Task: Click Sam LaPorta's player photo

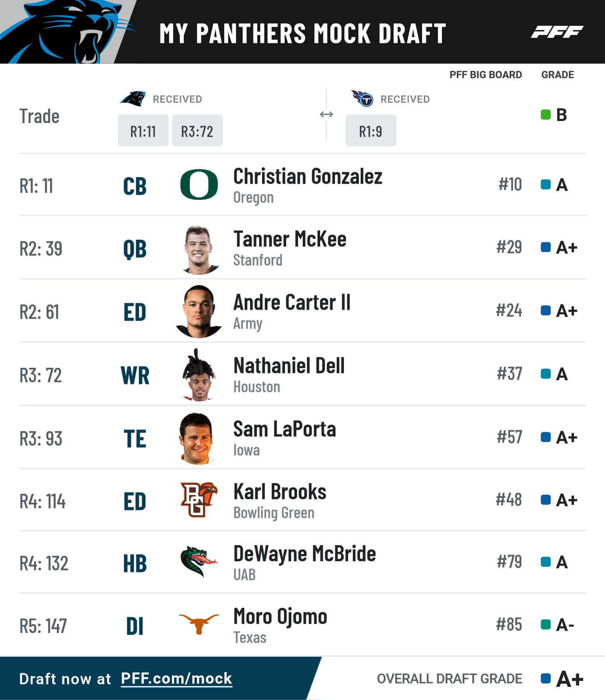Action: [196, 439]
